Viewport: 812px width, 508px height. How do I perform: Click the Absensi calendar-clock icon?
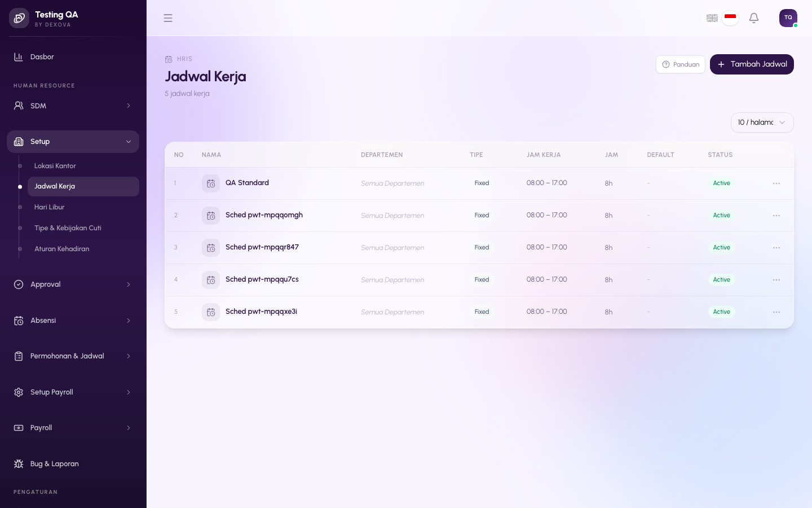tap(19, 321)
